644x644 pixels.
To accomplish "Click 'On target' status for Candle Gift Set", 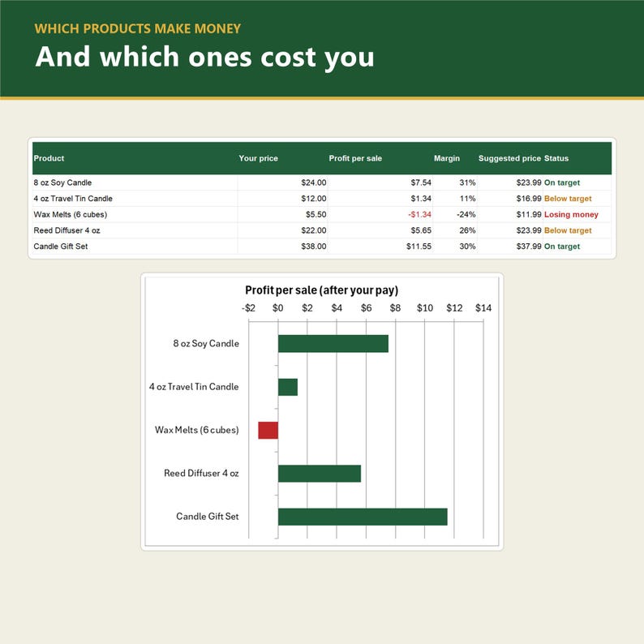I will (562, 247).
